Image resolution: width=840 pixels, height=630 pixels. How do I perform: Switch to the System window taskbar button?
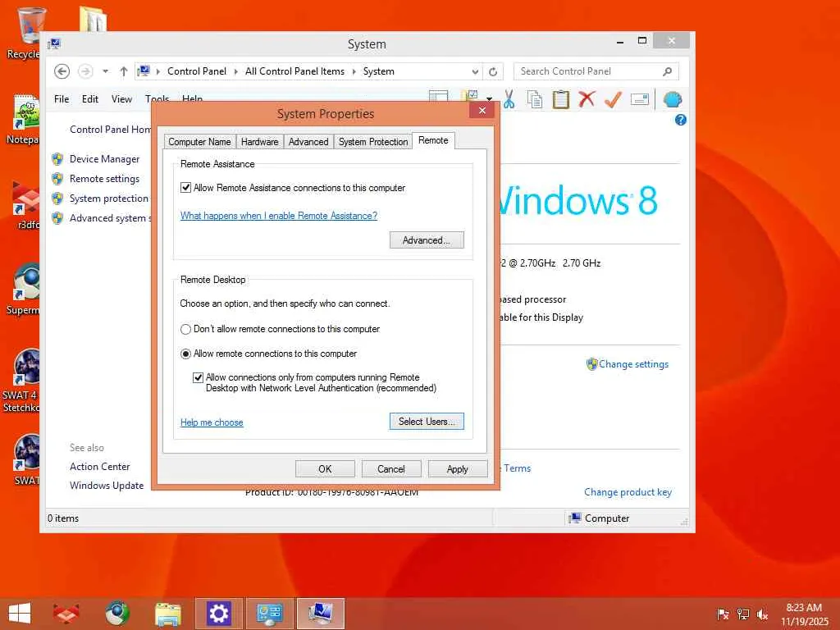pos(321,614)
